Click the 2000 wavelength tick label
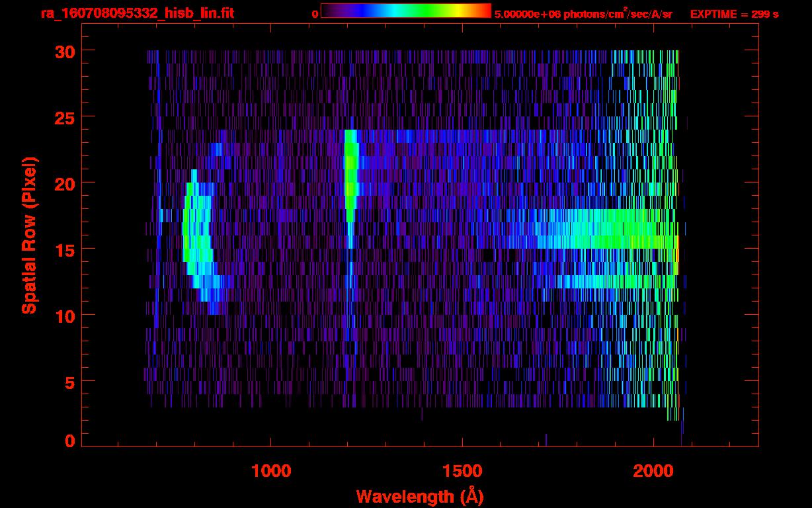Image resolution: width=812 pixels, height=508 pixels. pos(653,471)
